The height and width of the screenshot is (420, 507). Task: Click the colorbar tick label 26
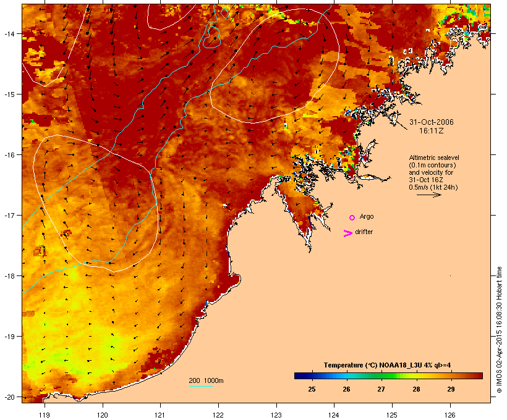click(x=346, y=389)
